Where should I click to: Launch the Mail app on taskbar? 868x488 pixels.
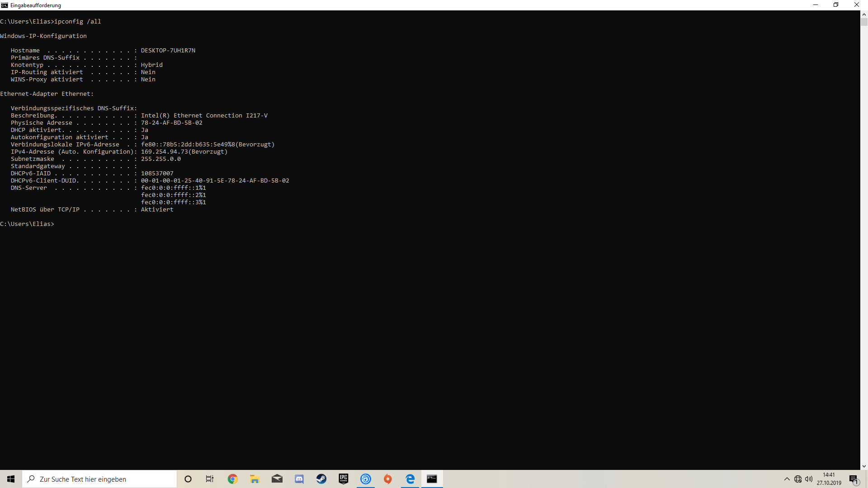[x=277, y=479]
